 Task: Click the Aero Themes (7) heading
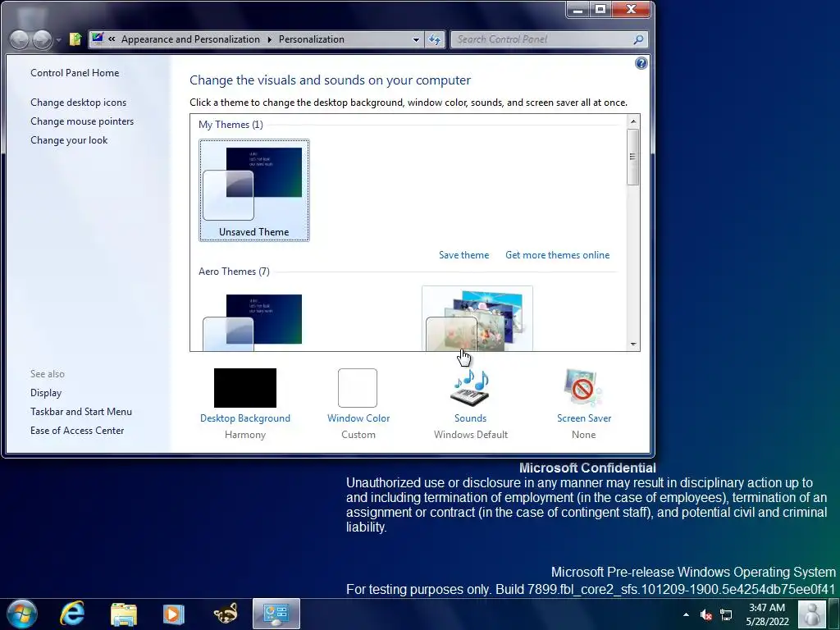pos(234,271)
